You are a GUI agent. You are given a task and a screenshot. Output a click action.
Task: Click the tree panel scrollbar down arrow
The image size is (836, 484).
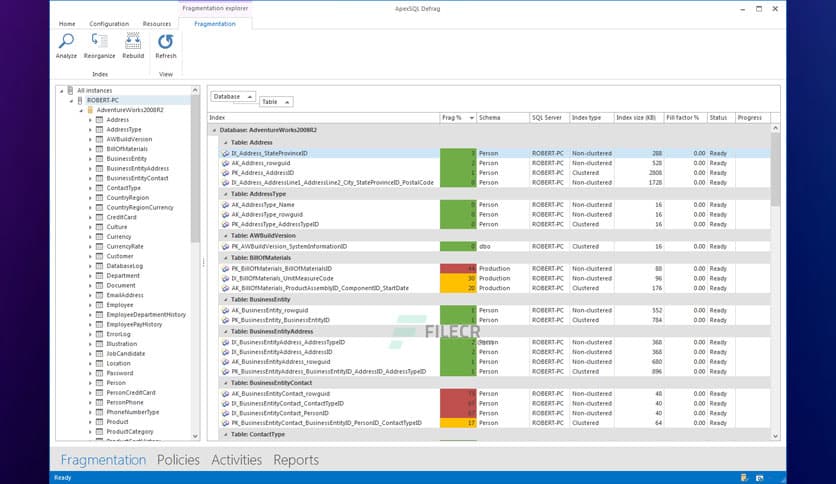point(195,436)
